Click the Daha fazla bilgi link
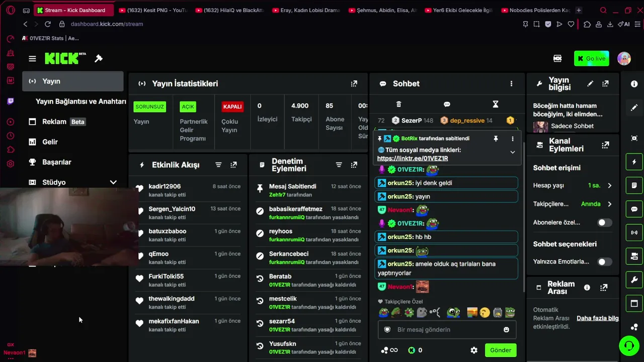Viewport: 644px width, 362px height. 598,318
